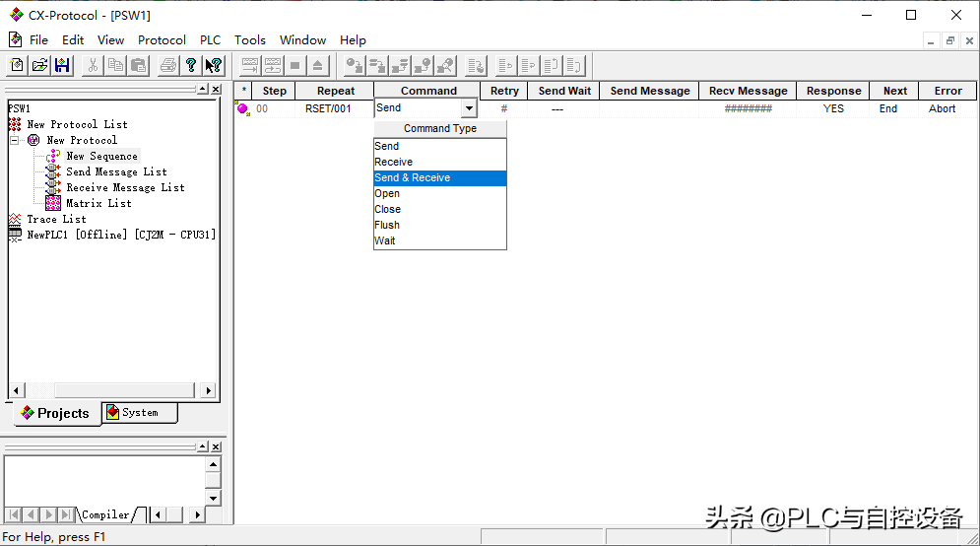Close the project workspace pane
The width and height of the screenshot is (980, 546).
click(x=215, y=90)
